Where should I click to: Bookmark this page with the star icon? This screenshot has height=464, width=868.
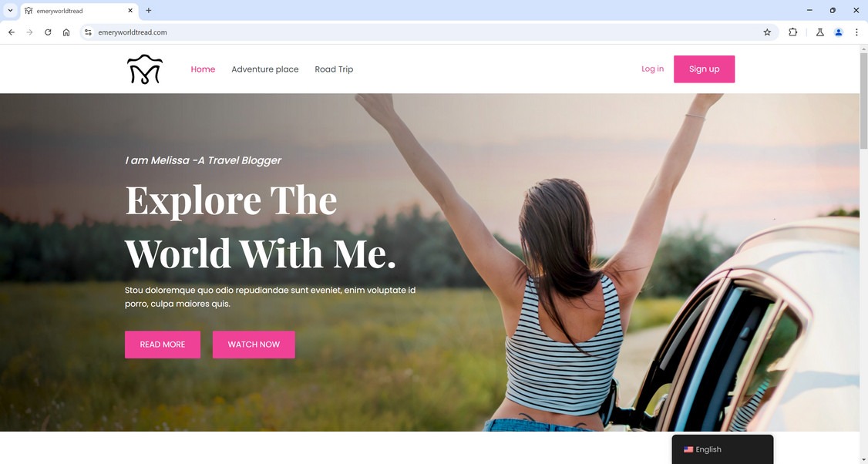[x=767, y=32]
